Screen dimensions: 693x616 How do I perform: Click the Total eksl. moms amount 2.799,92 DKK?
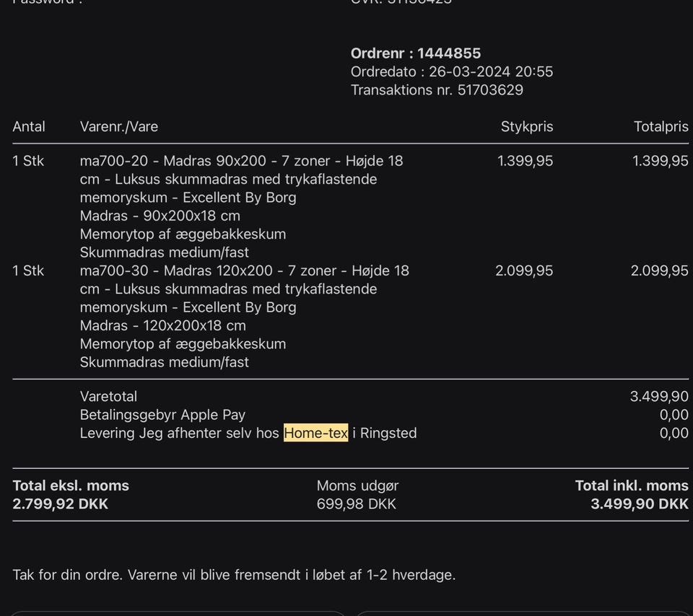click(x=60, y=503)
